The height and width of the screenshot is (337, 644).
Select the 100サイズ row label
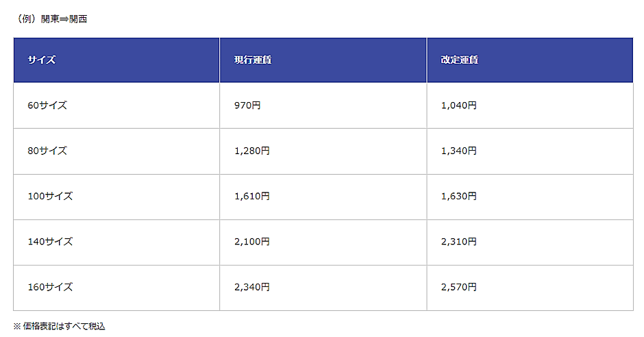pos(50,197)
